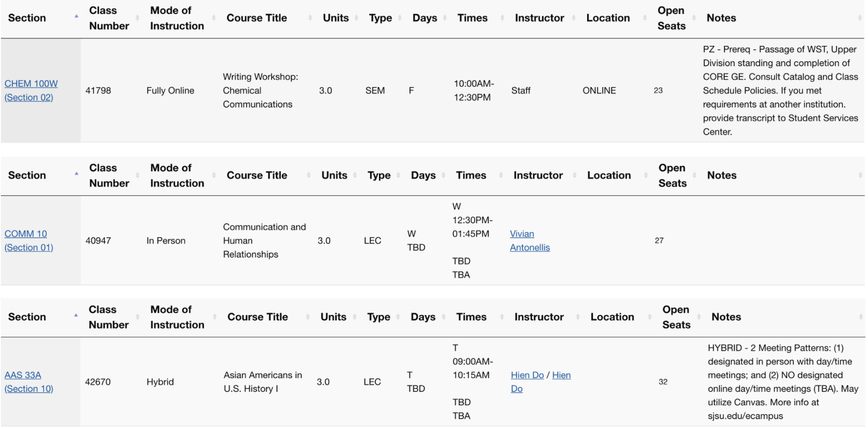Open the CHEM 100W (Section 02) link

click(31, 90)
